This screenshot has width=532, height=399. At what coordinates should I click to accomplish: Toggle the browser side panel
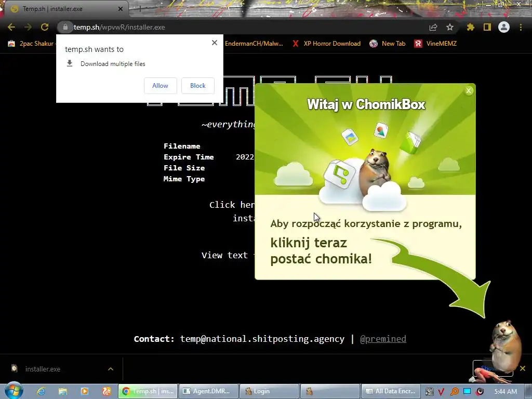pyautogui.click(x=487, y=27)
